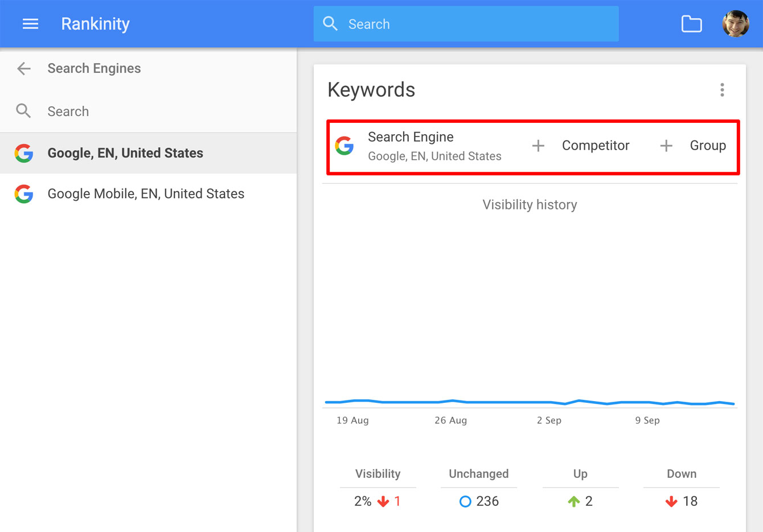Select the Up stat column
763x532 pixels.
point(580,488)
